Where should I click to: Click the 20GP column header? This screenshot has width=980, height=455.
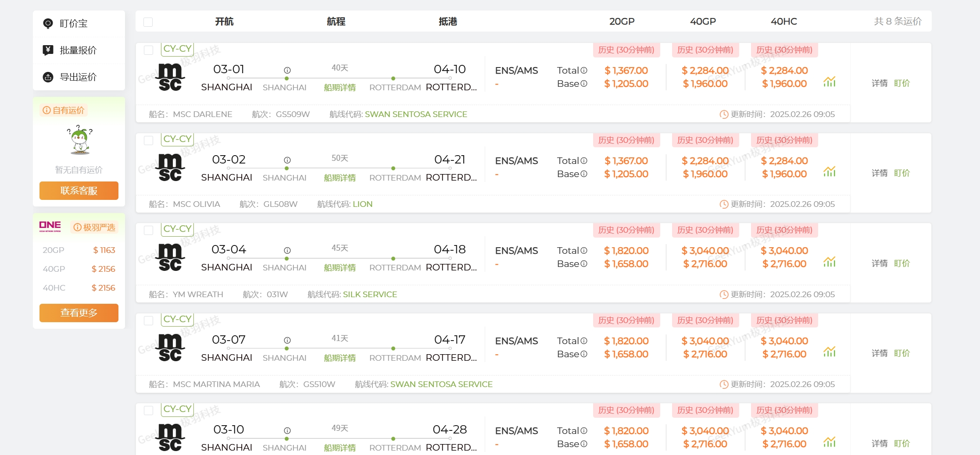click(x=622, y=21)
